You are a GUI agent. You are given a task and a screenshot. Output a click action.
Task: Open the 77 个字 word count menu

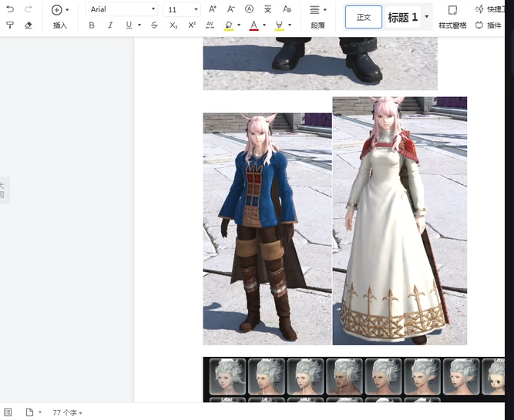[x=68, y=412]
